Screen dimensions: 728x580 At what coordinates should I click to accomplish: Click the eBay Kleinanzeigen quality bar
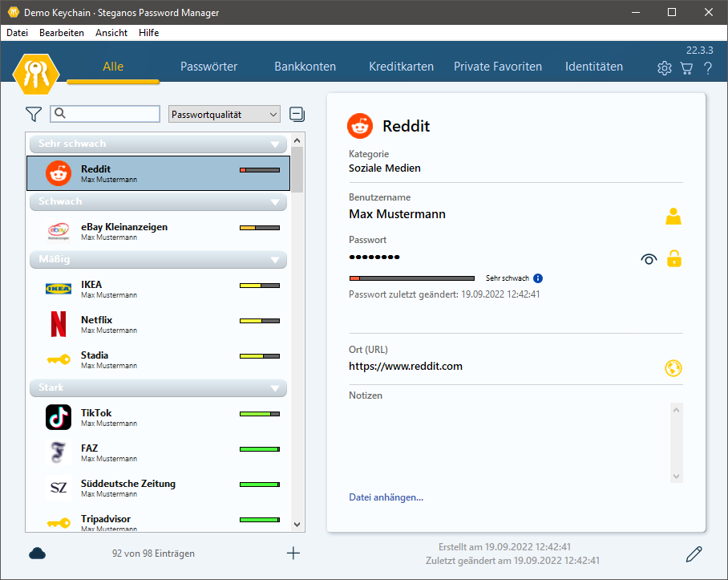[260, 228]
